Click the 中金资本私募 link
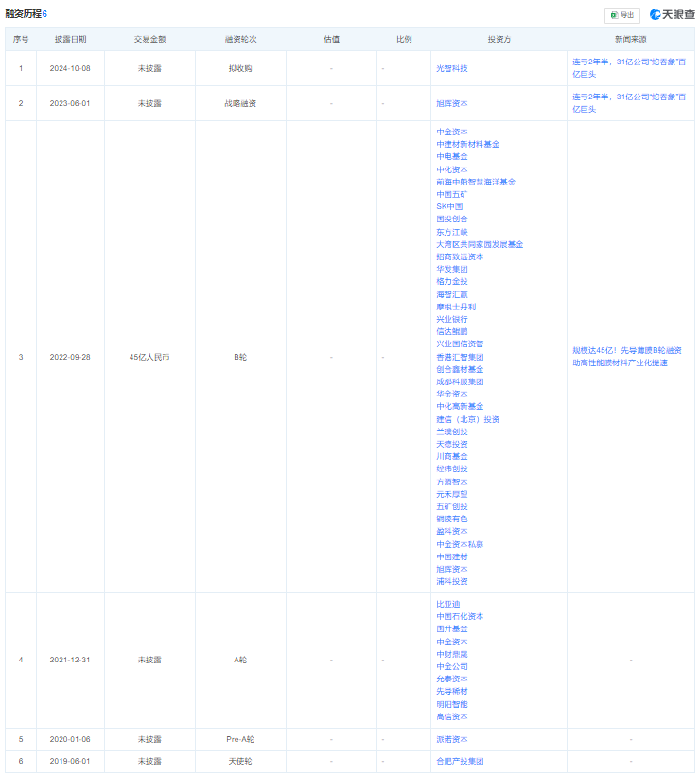This screenshot has width=700, height=776. [459, 544]
